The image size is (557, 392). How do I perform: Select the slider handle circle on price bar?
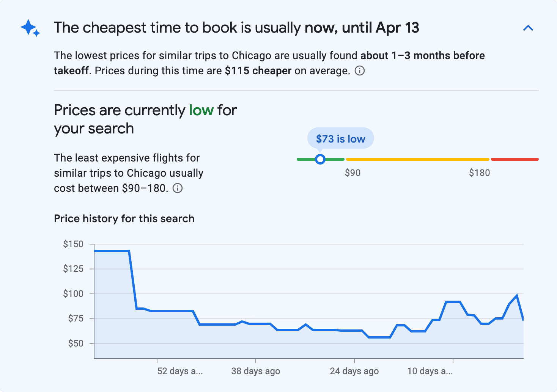coord(320,159)
